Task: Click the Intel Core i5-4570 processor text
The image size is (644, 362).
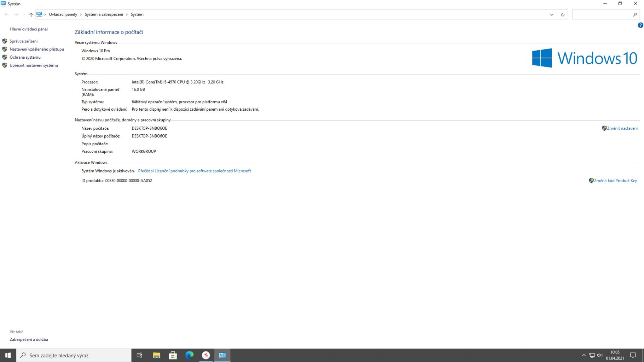Action: click(x=178, y=82)
